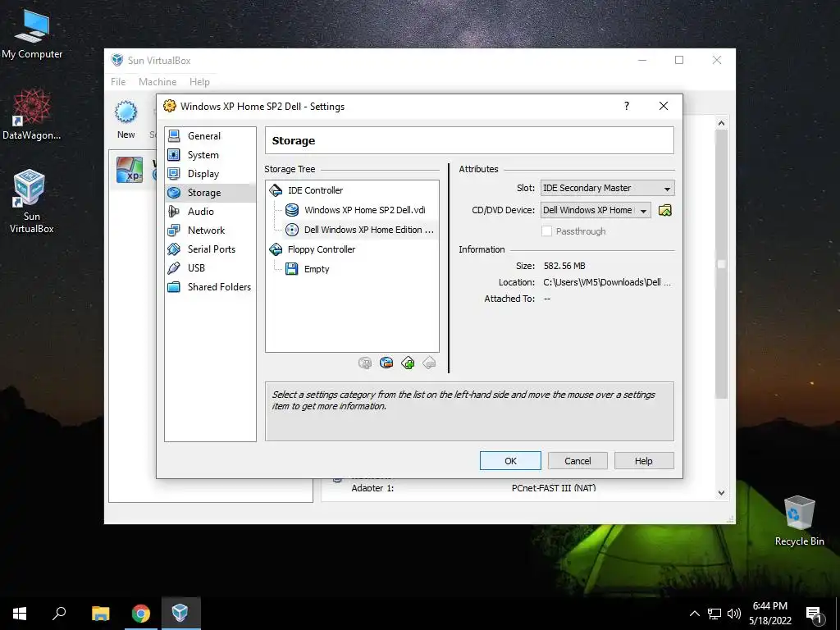840x630 pixels.
Task: Click the VirtualBox details scrollbar thumb
Action: [721, 264]
